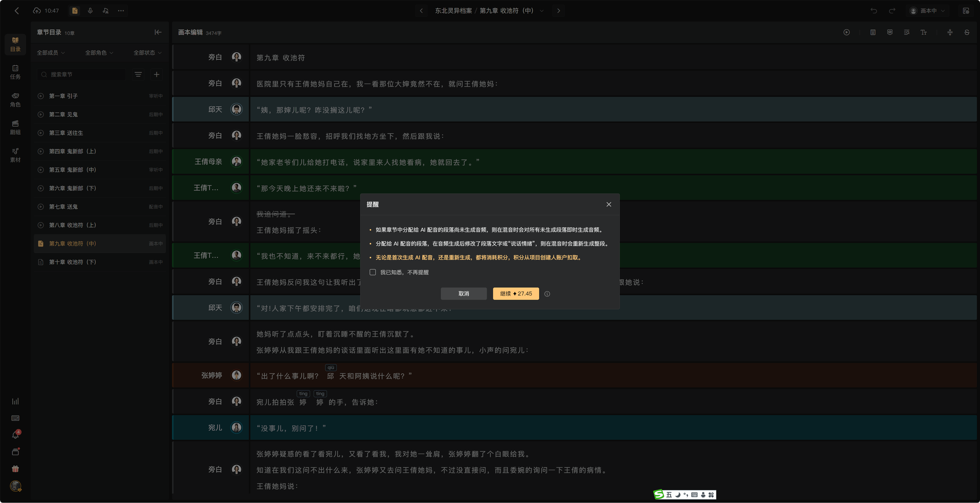Open the chapter title dropdown chevron
This screenshot has width=980, height=503.
click(x=542, y=11)
